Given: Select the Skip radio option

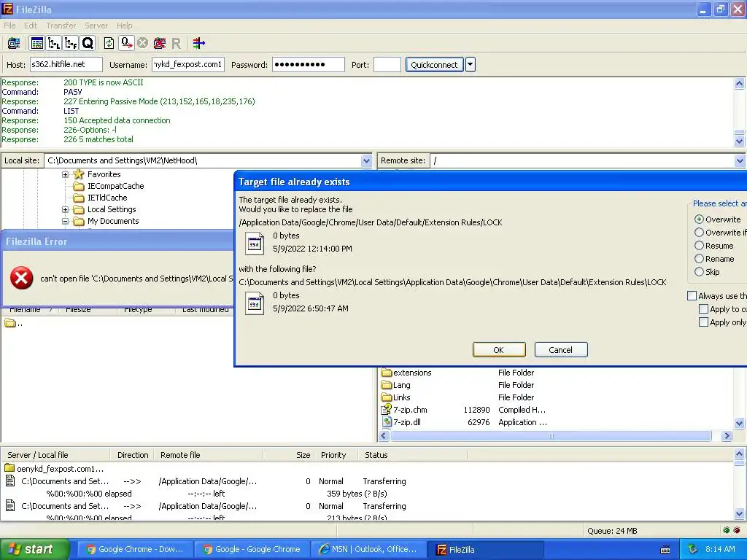Looking at the screenshot, I should point(699,272).
